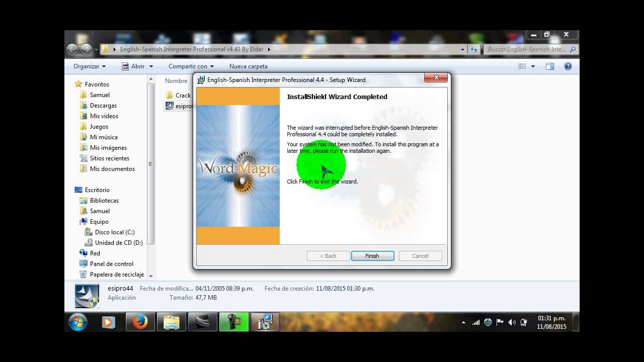Click the Windows Explorer taskbar icon

point(171,322)
